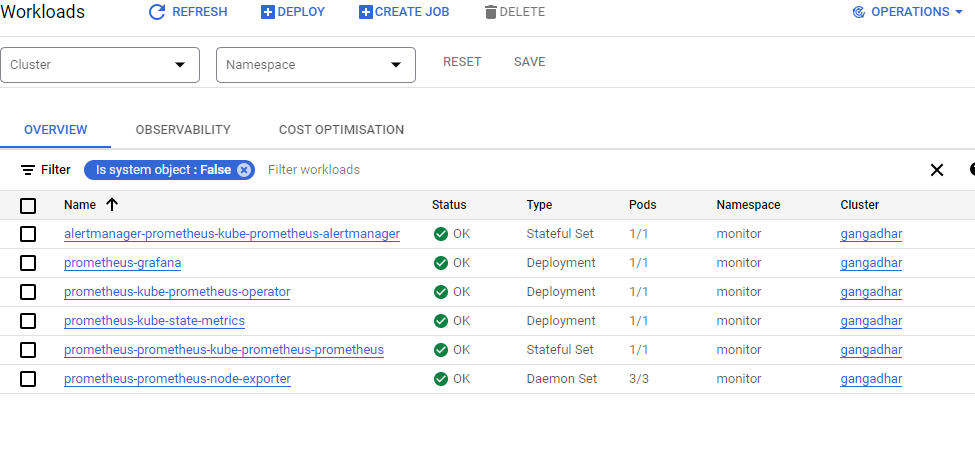Expand the Namespace dropdown
Image resolution: width=975 pixels, height=452 pixels.
[x=316, y=65]
